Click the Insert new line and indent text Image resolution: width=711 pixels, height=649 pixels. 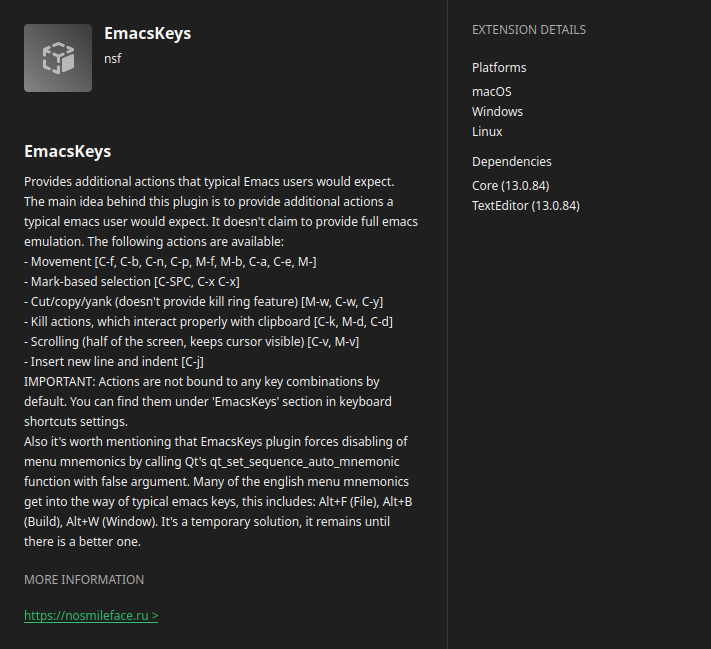114,361
